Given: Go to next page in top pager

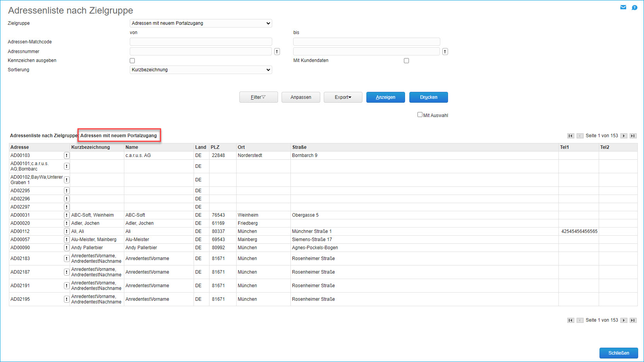Looking at the screenshot, I should (x=623, y=136).
